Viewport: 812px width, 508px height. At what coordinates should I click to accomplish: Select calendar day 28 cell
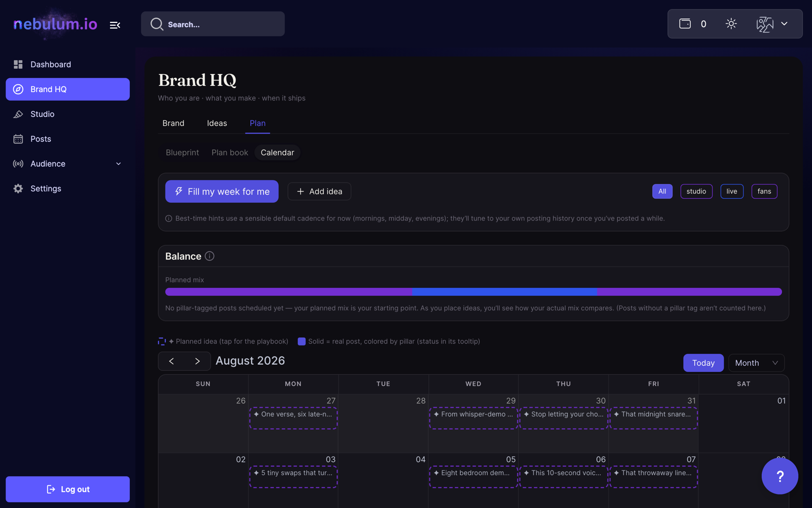[383, 423]
